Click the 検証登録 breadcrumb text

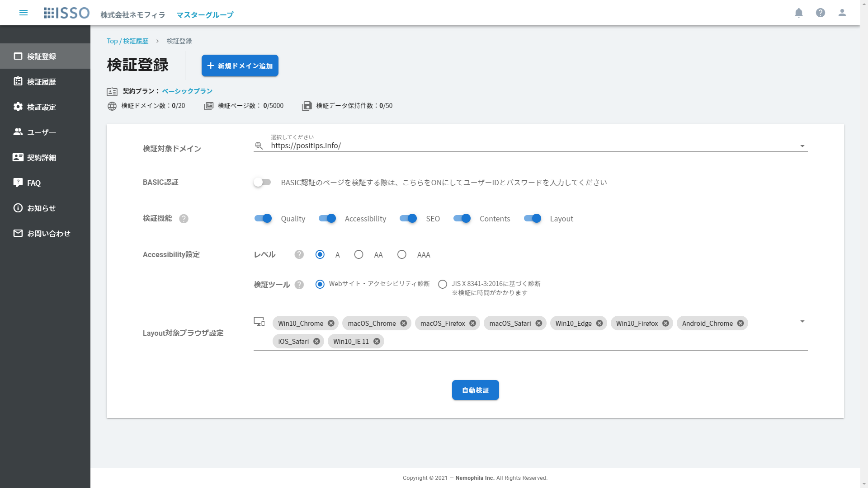click(179, 41)
